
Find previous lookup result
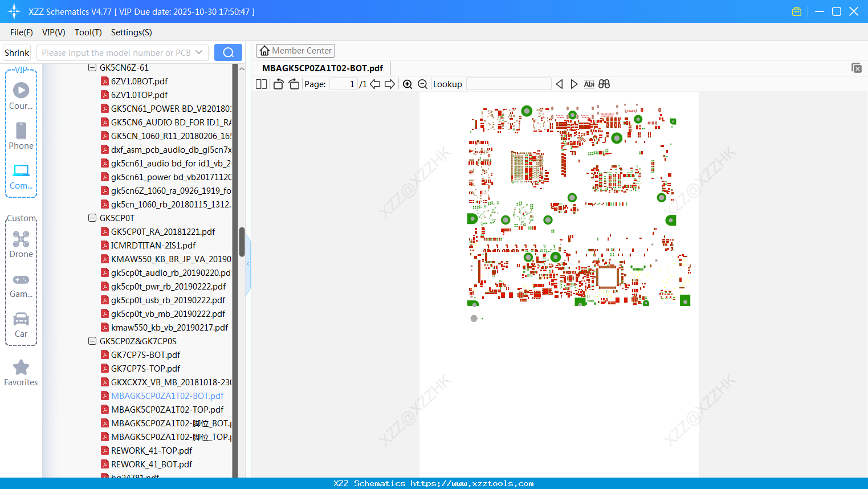coord(559,84)
